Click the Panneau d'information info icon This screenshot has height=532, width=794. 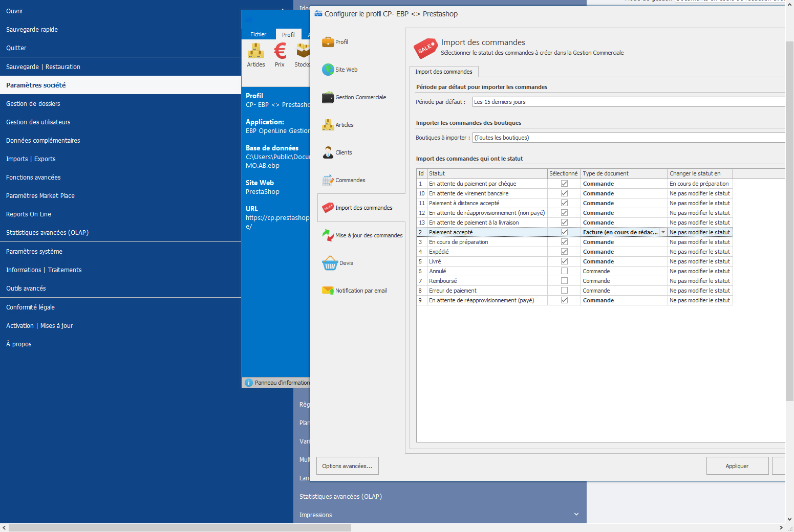coord(249,383)
